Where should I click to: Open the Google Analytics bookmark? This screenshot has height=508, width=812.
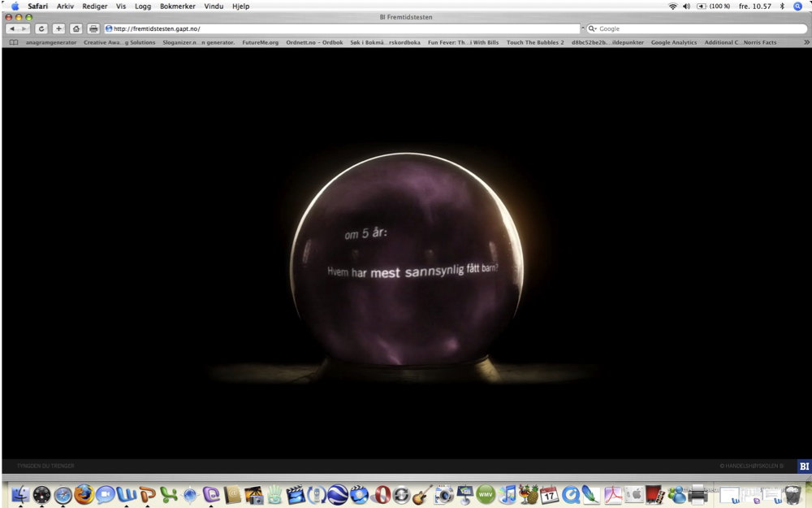[673, 42]
